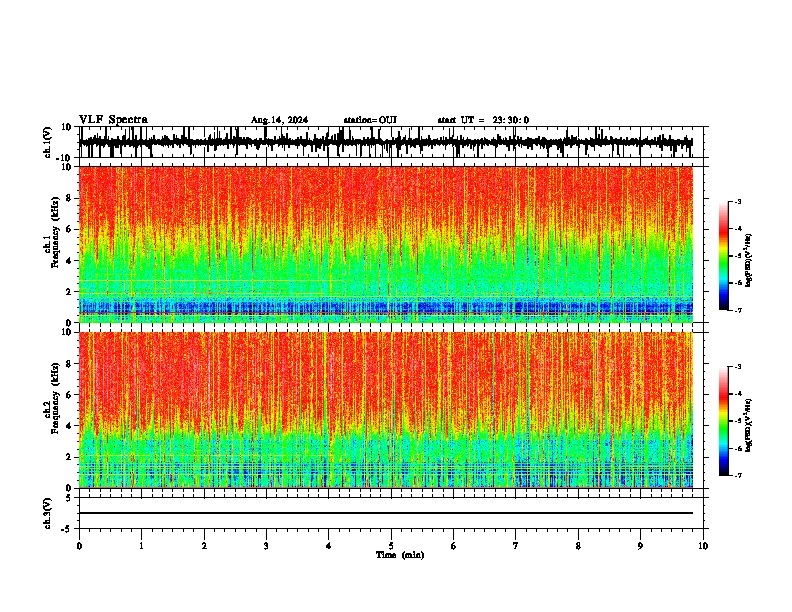Click the date 'Aug.14, 2024' in header
Image resolution: width=792 pixels, height=612 pixels.
click(279, 120)
